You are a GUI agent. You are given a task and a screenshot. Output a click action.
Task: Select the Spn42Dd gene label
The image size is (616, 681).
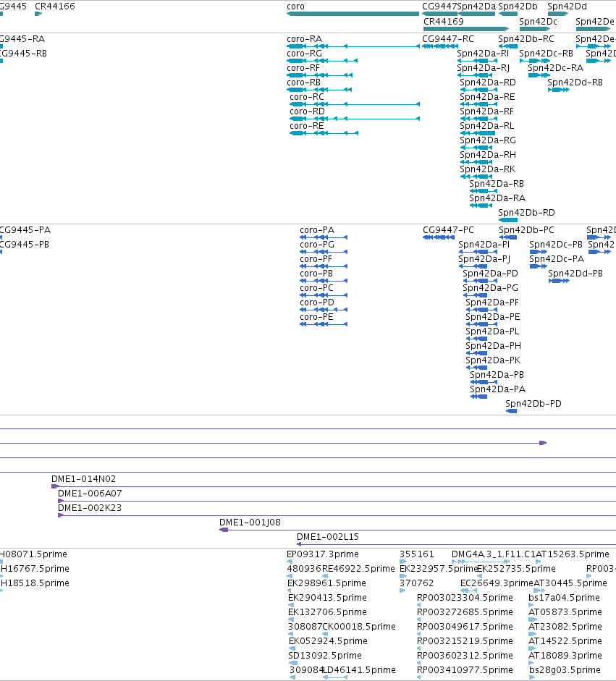(567, 7)
